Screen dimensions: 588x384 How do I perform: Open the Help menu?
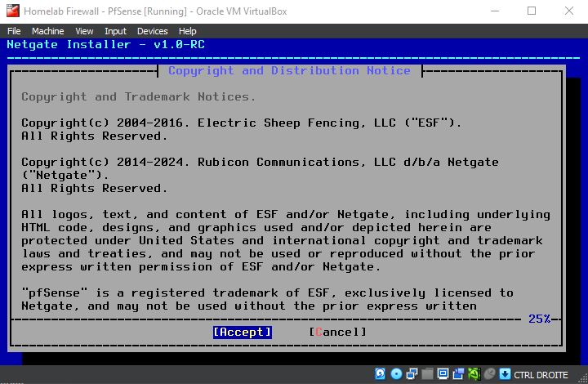click(188, 31)
